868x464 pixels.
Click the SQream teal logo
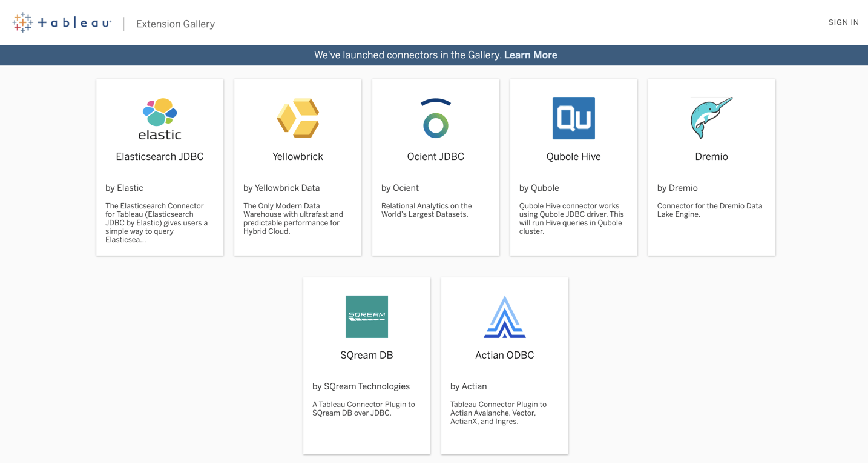click(x=367, y=317)
